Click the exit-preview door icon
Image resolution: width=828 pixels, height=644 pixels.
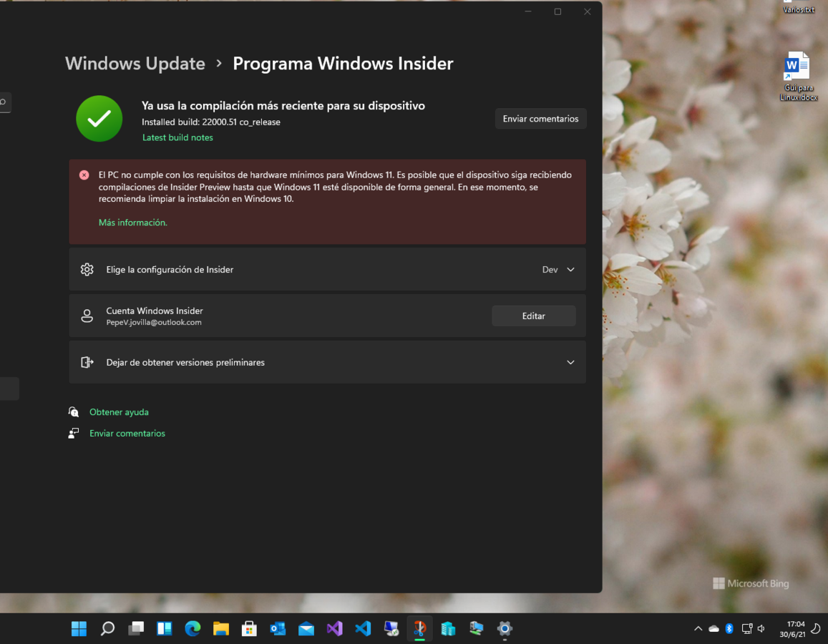(x=87, y=363)
